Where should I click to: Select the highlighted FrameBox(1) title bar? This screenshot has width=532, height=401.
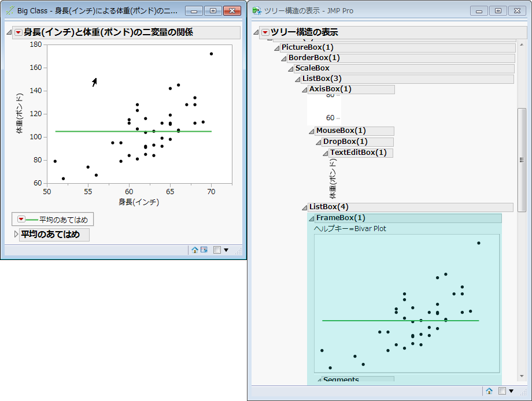coord(408,218)
